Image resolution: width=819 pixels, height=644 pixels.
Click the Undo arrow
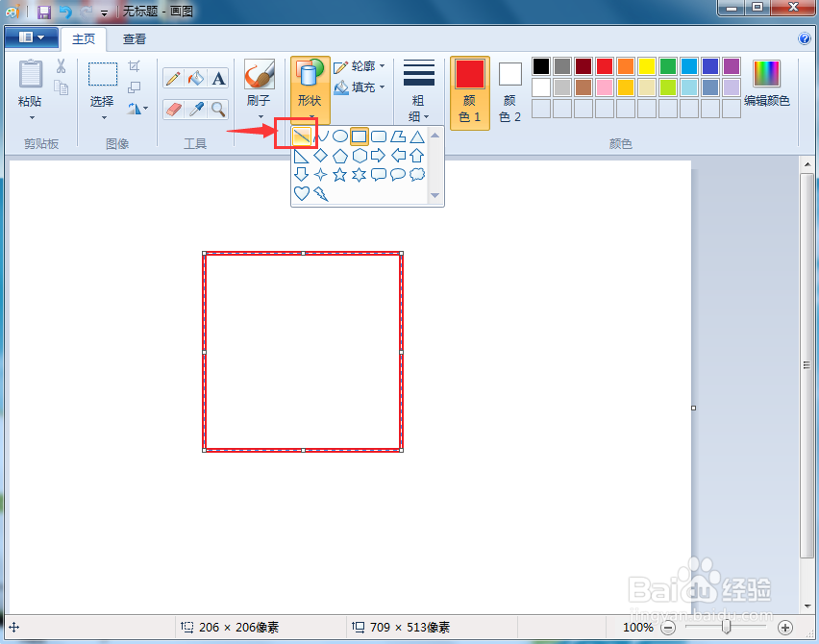(65, 12)
